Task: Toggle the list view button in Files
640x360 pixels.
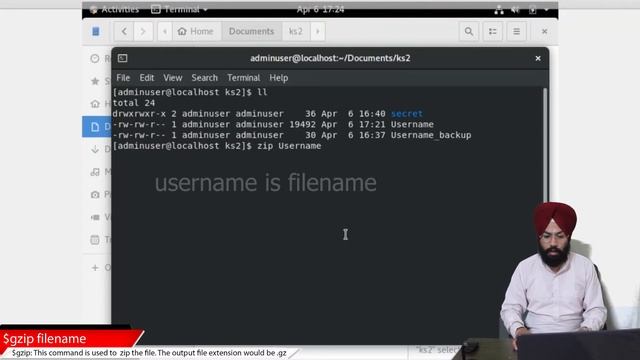Action: pos(493,31)
